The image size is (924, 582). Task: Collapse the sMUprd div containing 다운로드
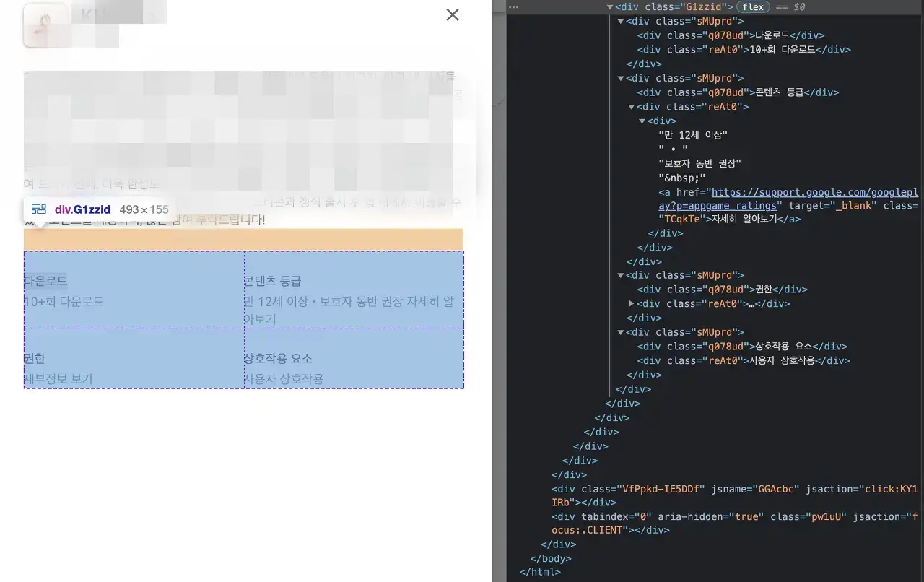click(622, 21)
